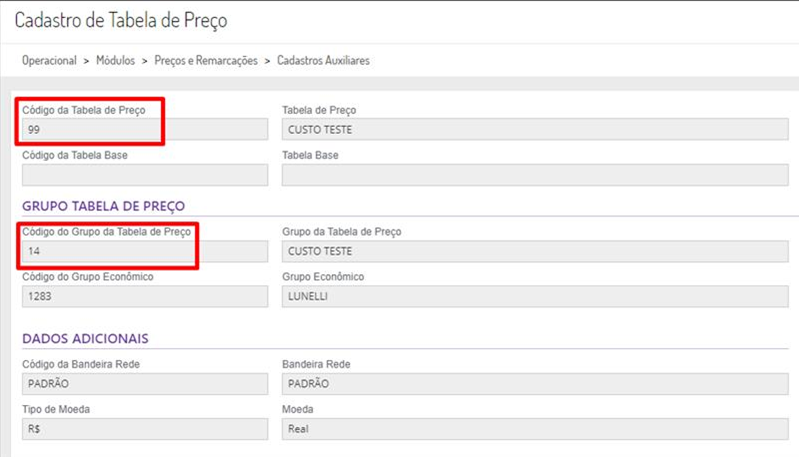Screen dimensions: 804x458
Task: Select the Cadastros Auxiliares breadcrumb
Action: click(323, 61)
